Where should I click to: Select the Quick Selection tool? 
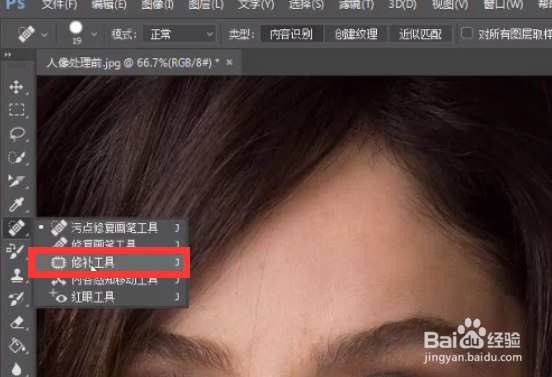[x=16, y=157]
